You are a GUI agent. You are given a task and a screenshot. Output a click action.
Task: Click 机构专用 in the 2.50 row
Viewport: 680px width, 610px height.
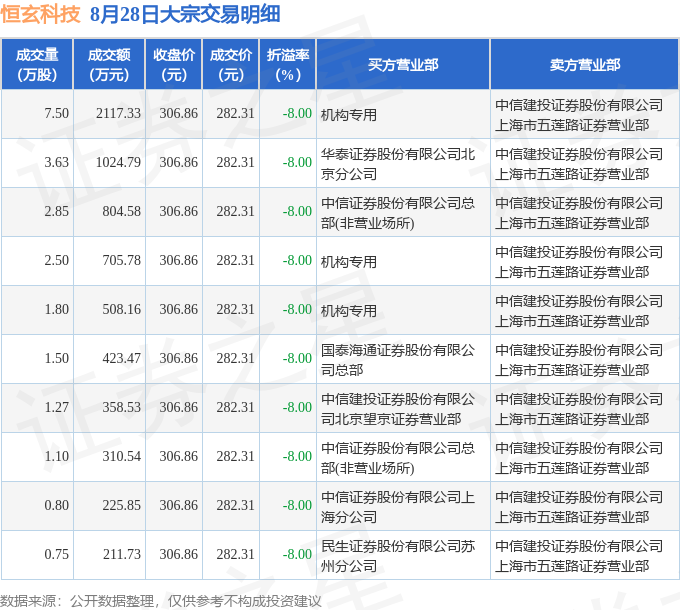[x=349, y=262]
